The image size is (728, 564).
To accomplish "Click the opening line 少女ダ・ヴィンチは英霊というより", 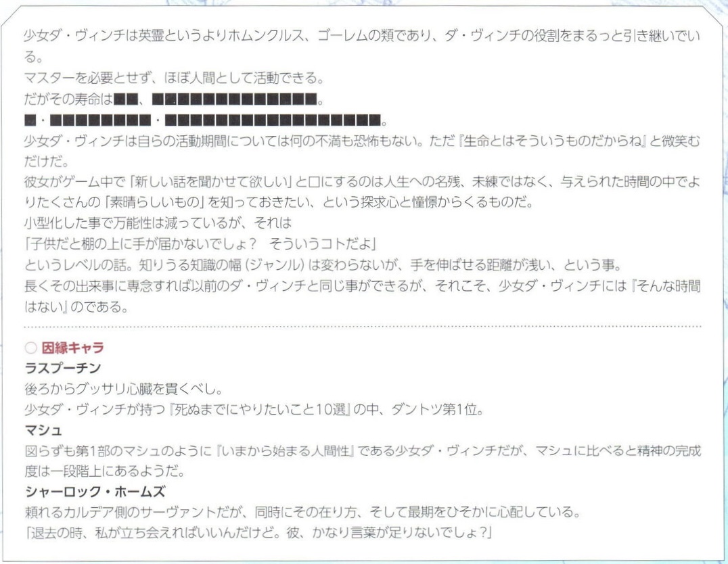I will tap(362, 37).
